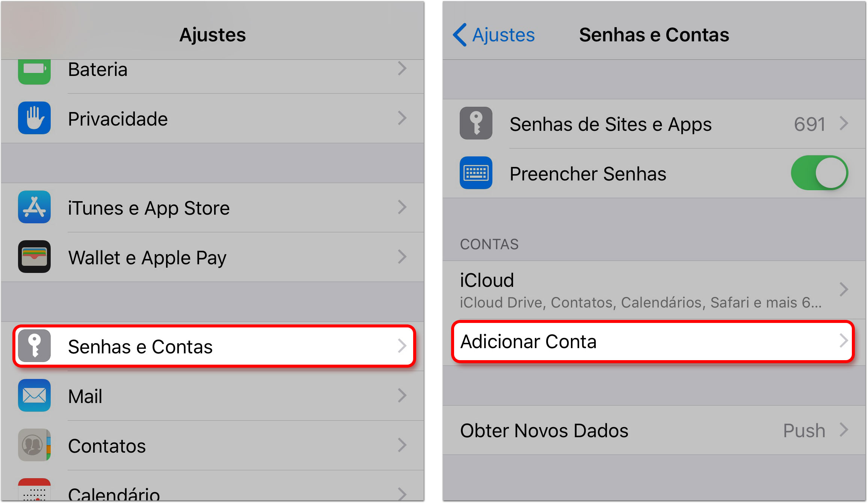868x503 pixels.
Task: Open the Mail envelope icon
Action: [34, 395]
